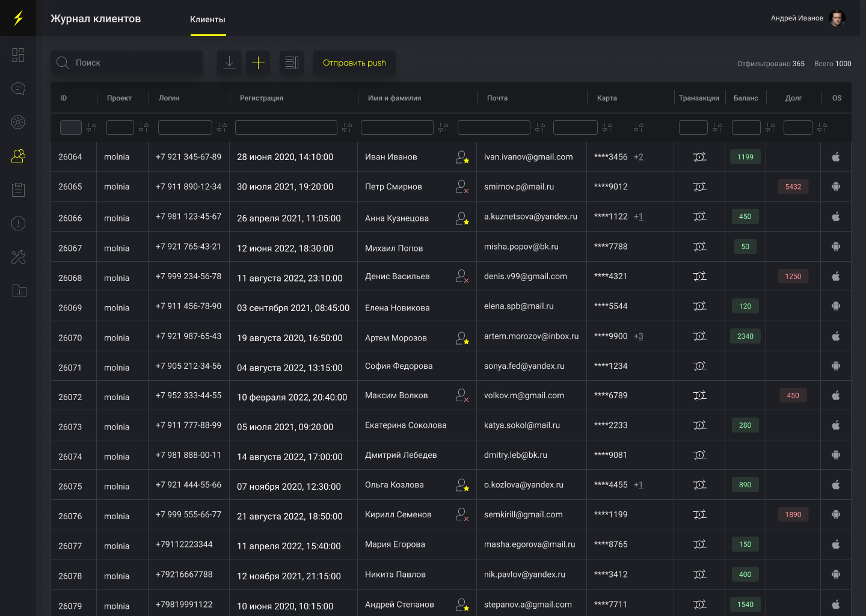Click the starred user icon for Ольга Козлова

coord(462,485)
